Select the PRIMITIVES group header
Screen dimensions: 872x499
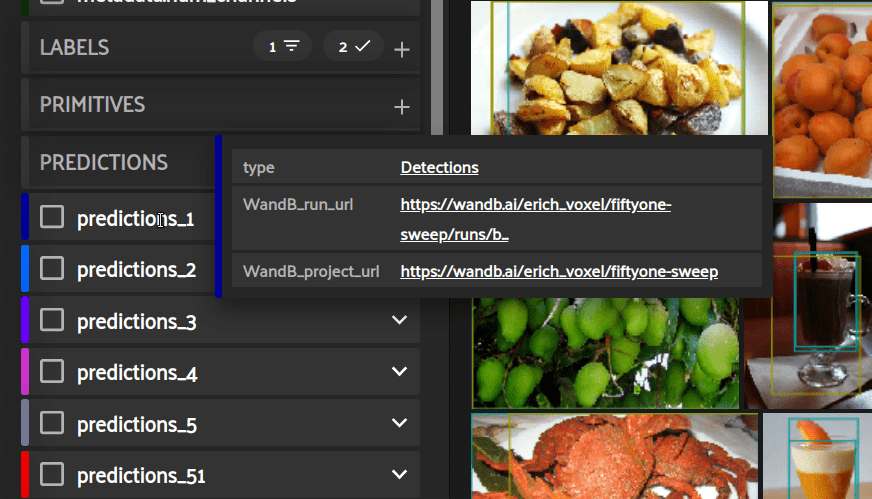pyautogui.click(x=92, y=105)
